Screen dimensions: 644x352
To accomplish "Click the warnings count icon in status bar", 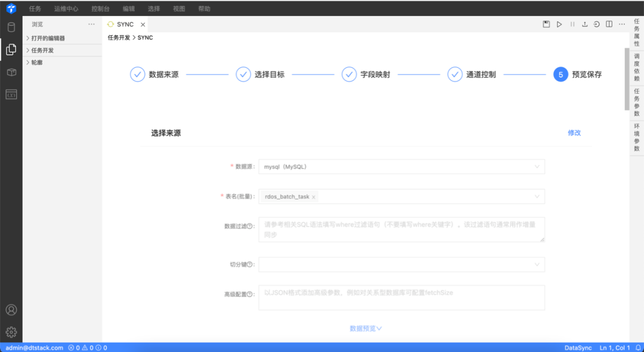I will 85,348.
